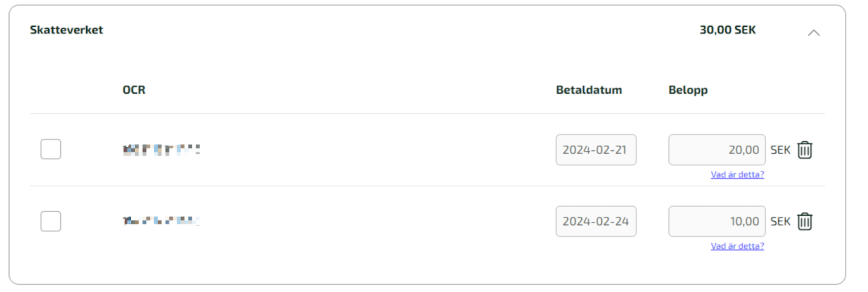Select the blurred OCR number in first row
This screenshot has width=868, height=292.
click(x=161, y=150)
